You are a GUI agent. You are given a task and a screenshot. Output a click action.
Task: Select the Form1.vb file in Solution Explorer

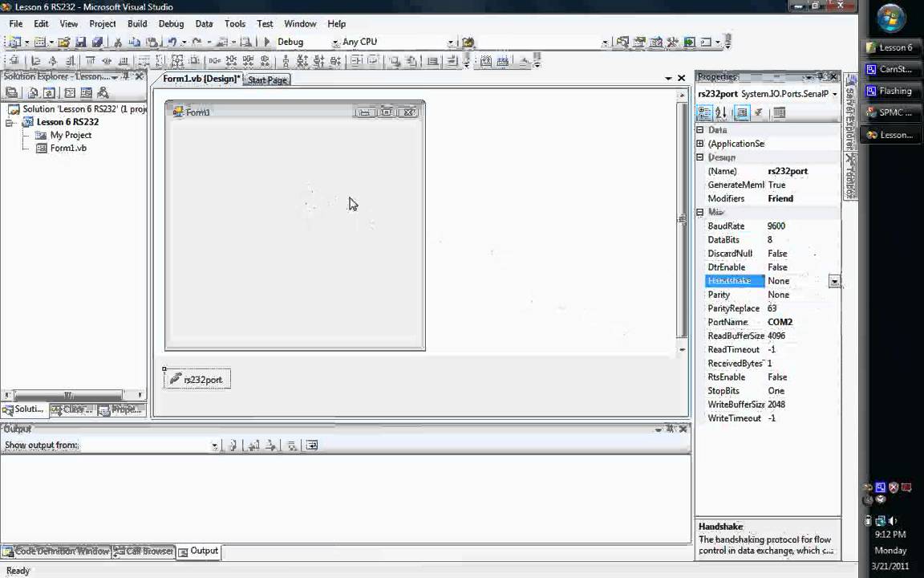point(68,148)
